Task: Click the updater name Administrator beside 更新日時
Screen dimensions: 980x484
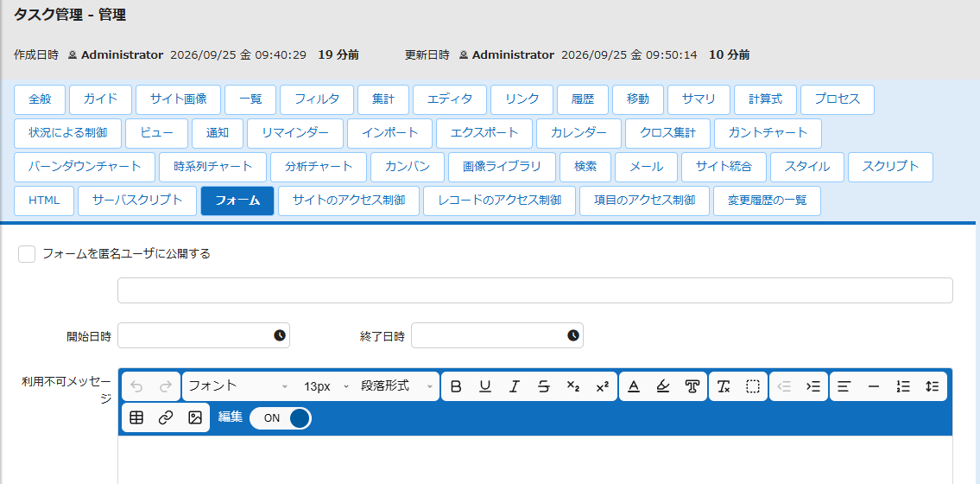Action: pyautogui.click(x=513, y=55)
